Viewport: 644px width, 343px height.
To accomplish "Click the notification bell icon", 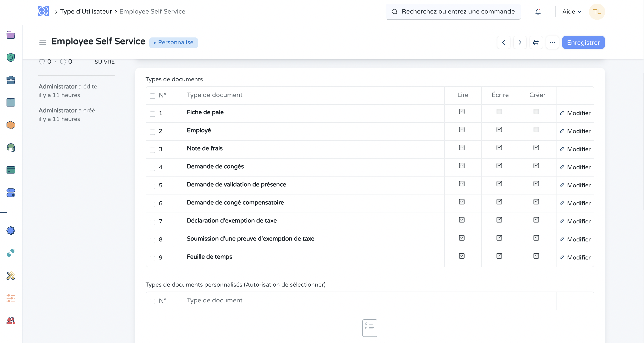I will [538, 12].
